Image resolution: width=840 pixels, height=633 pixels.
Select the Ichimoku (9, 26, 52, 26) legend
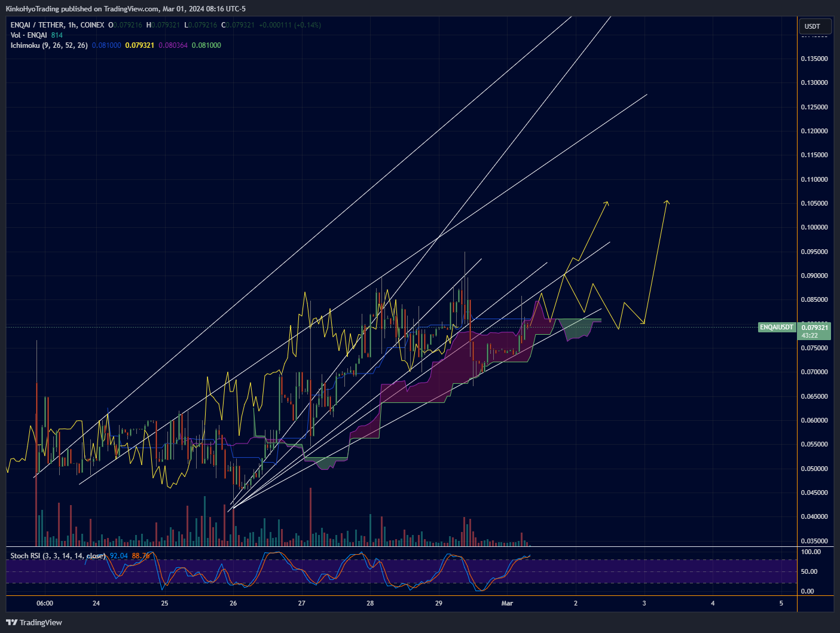(x=49, y=45)
